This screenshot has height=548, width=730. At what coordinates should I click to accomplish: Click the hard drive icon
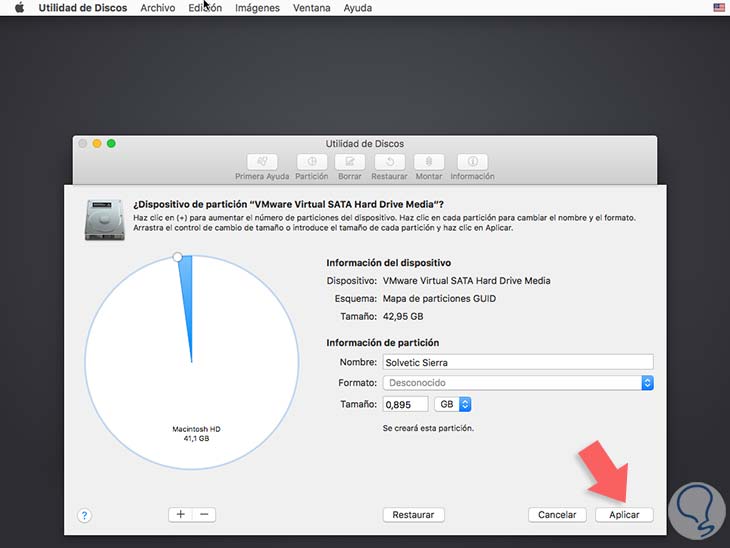(x=104, y=220)
